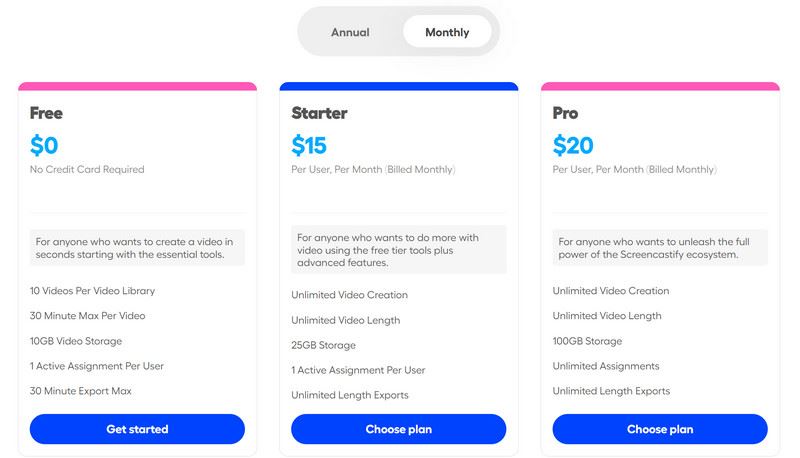Click the No Credit Card Required text
800x458 pixels.
click(x=87, y=170)
